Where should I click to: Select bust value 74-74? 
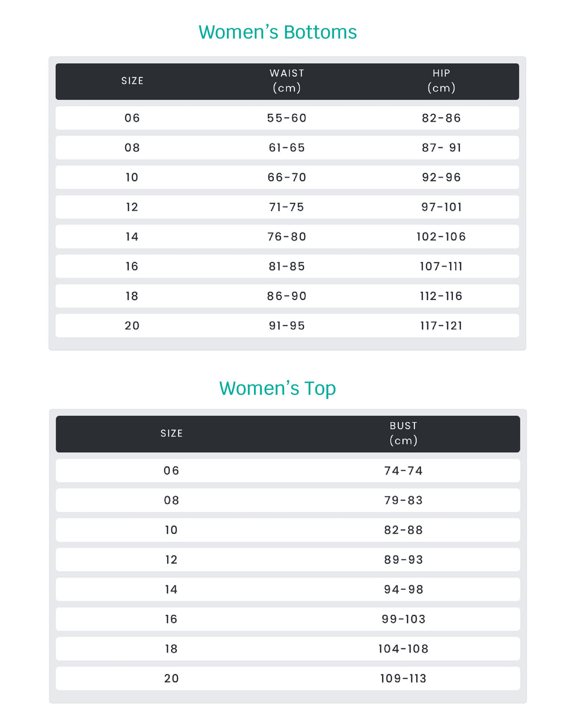pos(404,471)
